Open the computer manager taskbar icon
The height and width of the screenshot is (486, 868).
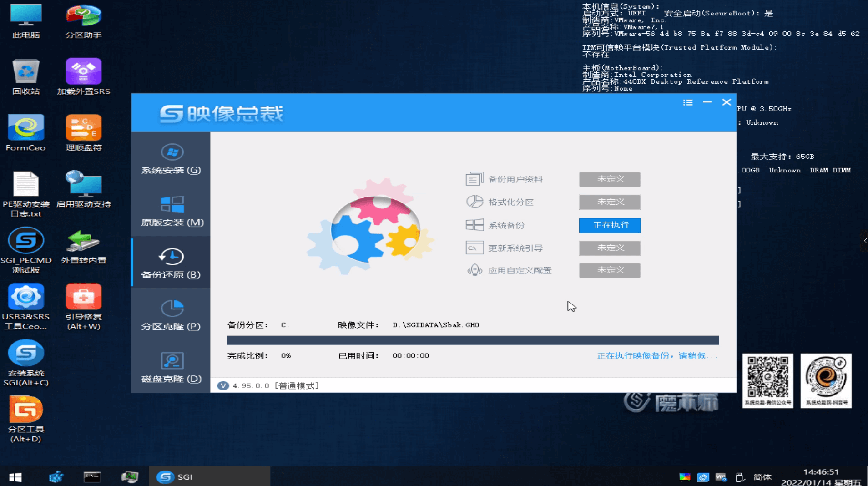point(130,476)
